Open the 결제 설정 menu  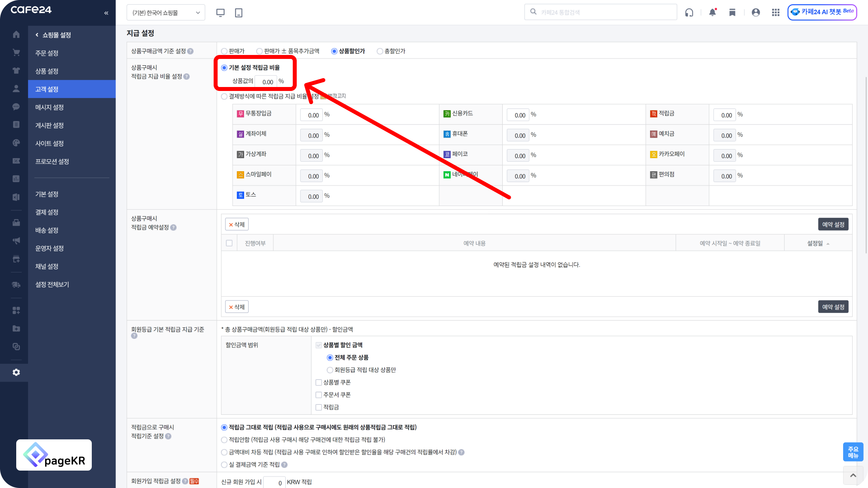[x=47, y=212]
